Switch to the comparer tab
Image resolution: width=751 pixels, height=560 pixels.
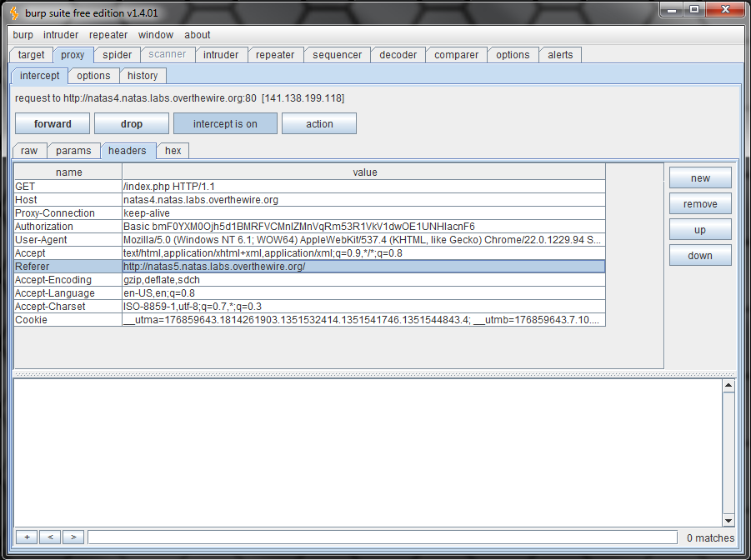457,55
